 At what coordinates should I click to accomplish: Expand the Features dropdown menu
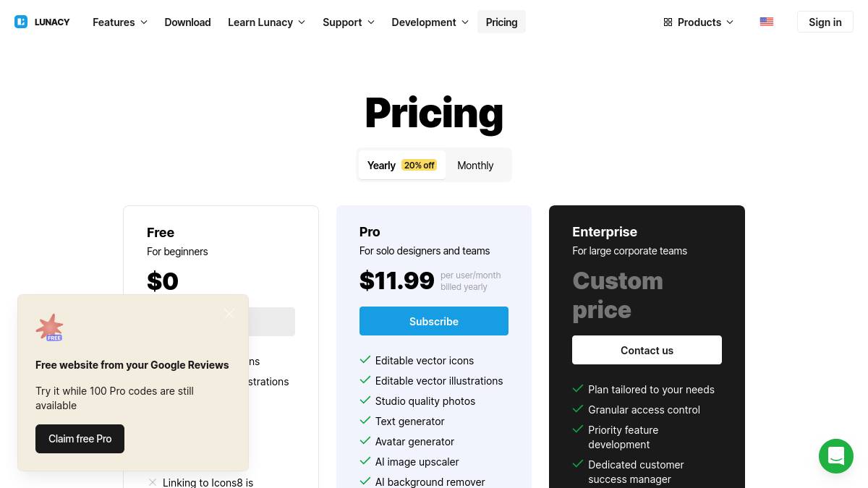coord(120,22)
